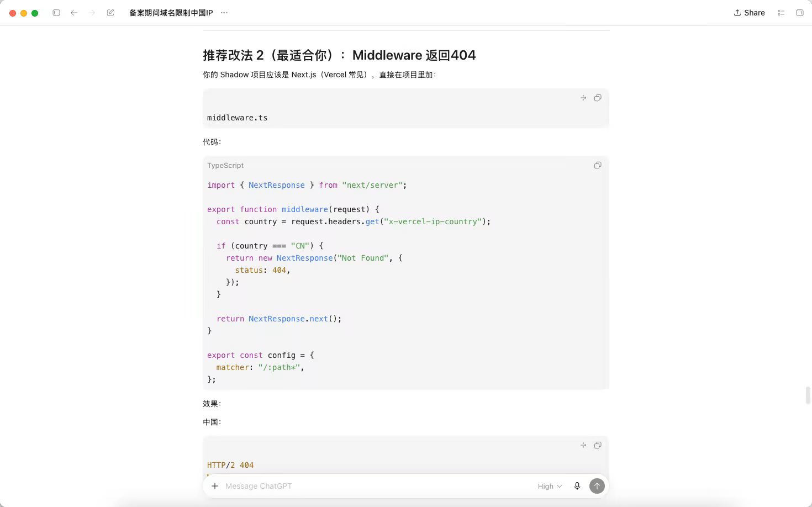Start a new chat with compose icon
This screenshot has height=507, width=812.
[x=110, y=13]
